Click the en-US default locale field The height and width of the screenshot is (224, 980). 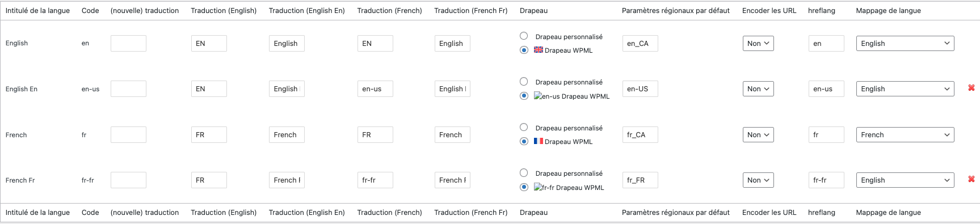(640, 88)
